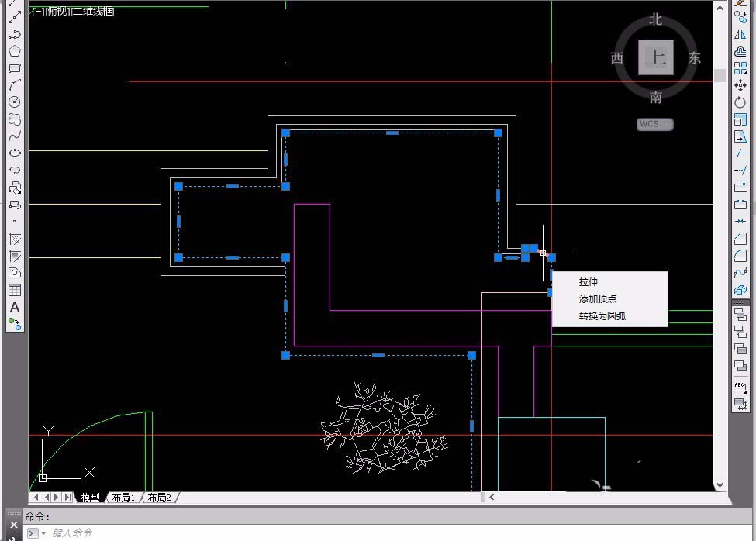
Task: Open the WCS coordinate system dropdown
Action: coord(654,124)
